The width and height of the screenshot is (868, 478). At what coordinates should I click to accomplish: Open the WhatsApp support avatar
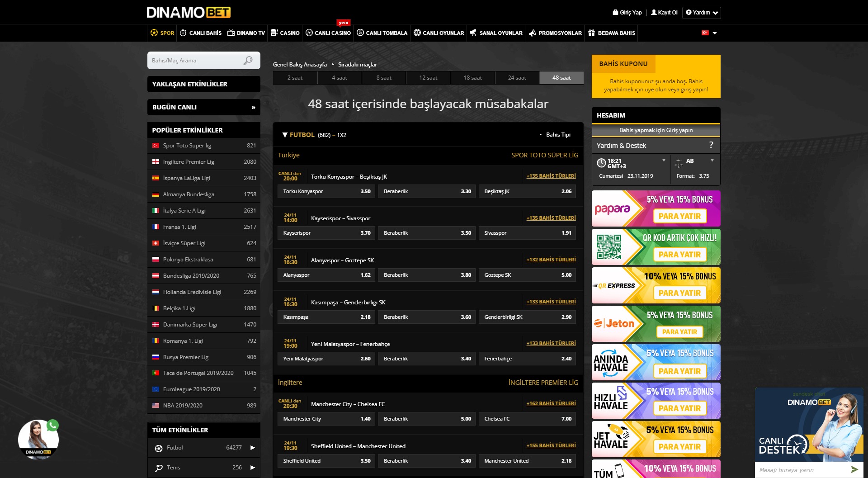pos(38,440)
